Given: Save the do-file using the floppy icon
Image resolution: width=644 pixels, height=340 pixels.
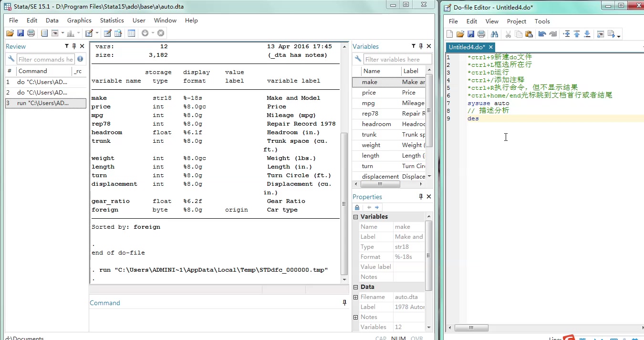Looking at the screenshot, I should tap(470, 34).
